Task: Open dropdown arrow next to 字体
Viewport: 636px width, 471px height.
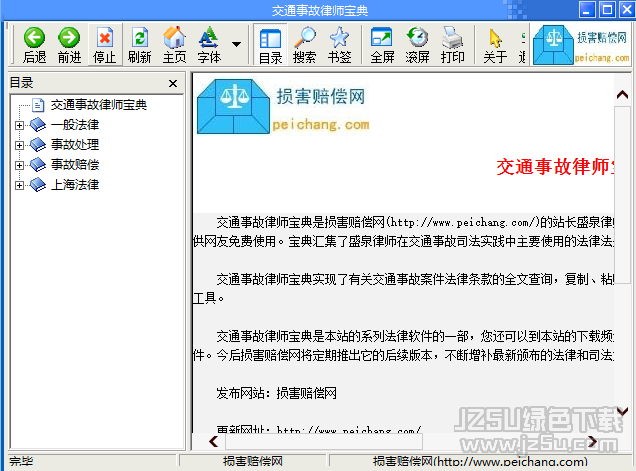Action: pyautogui.click(x=236, y=44)
